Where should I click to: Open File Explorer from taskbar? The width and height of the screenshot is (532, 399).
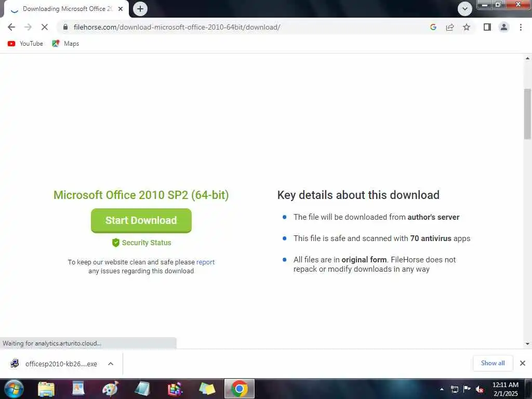click(46, 389)
